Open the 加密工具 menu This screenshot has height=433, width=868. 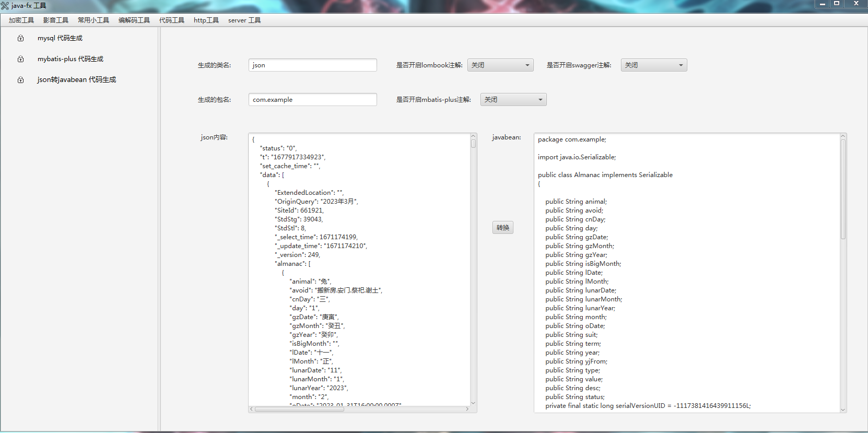point(21,20)
